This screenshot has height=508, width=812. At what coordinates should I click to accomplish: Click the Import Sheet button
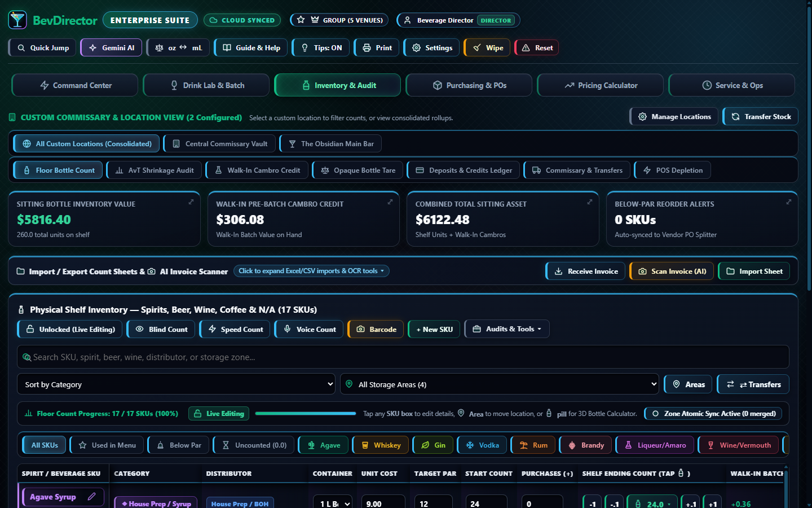(754, 271)
